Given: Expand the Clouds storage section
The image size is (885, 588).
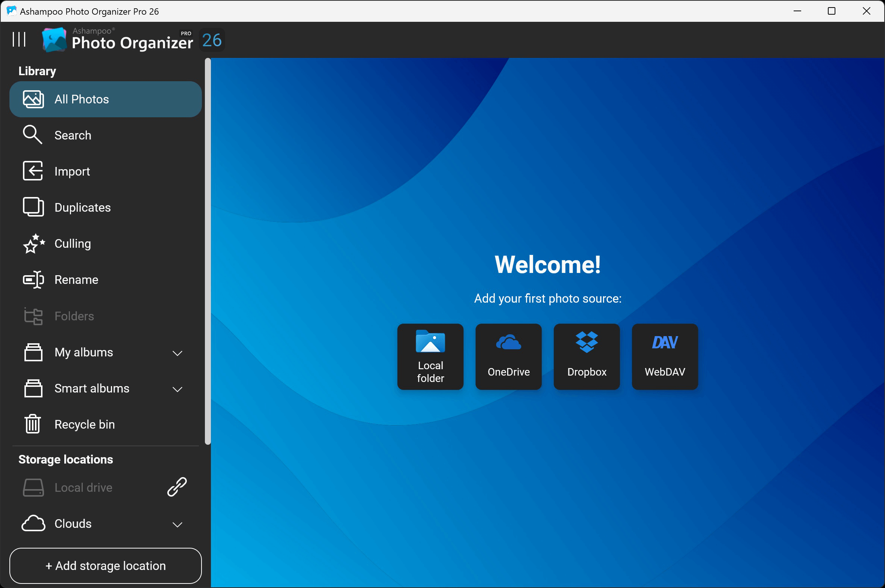Looking at the screenshot, I should coord(177,524).
